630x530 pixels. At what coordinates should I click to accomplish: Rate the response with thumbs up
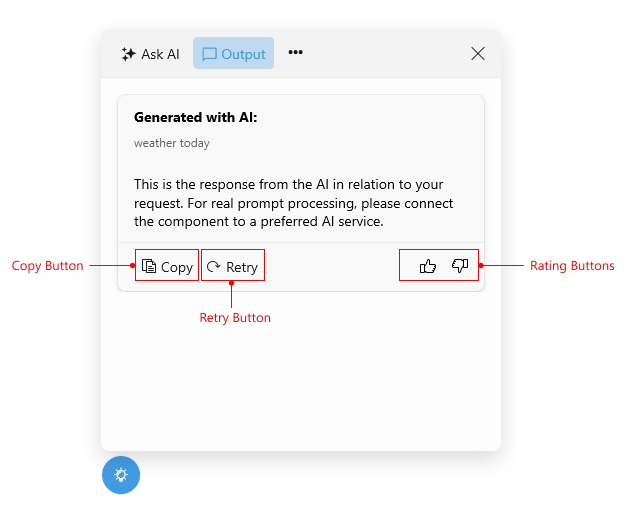click(428, 266)
